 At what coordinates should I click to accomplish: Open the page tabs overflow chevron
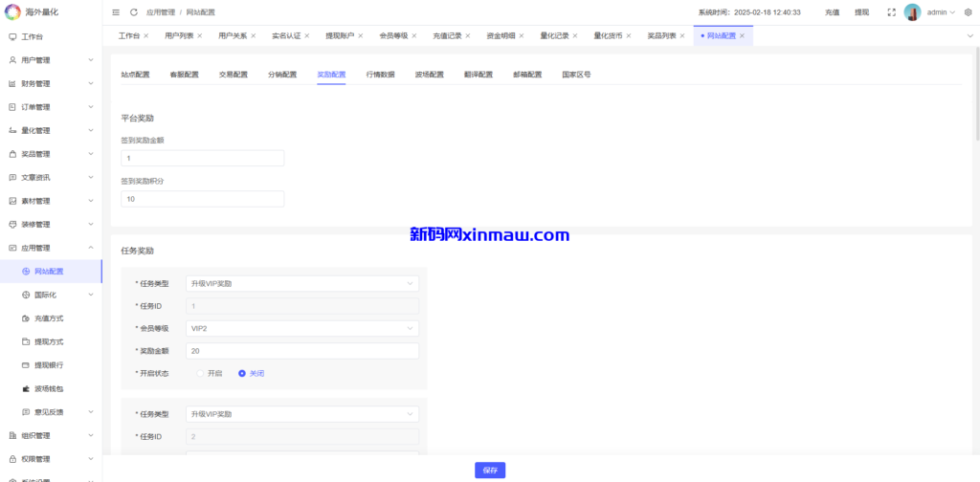(970, 35)
